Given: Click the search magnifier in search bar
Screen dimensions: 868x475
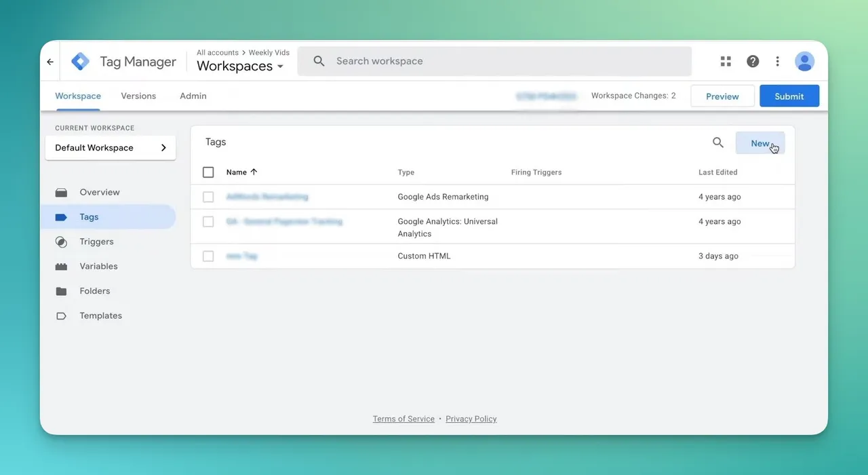Looking at the screenshot, I should (x=319, y=61).
